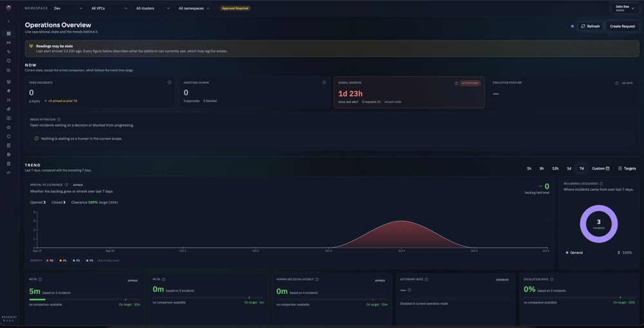Show help for Signal Ingress card
Screen dimensions: 644x328
click(x=457, y=83)
